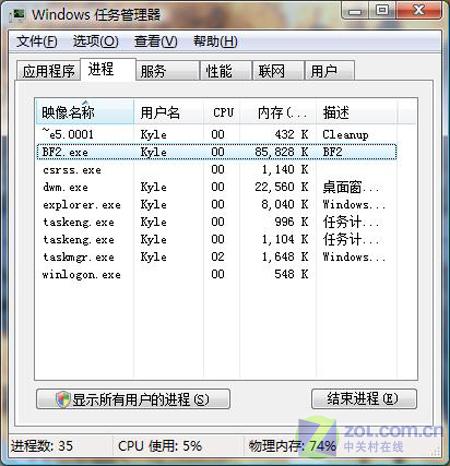Open the 选项(O) menu
Screen dimensions: 450x466
pyautogui.click(x=96, y=42)
